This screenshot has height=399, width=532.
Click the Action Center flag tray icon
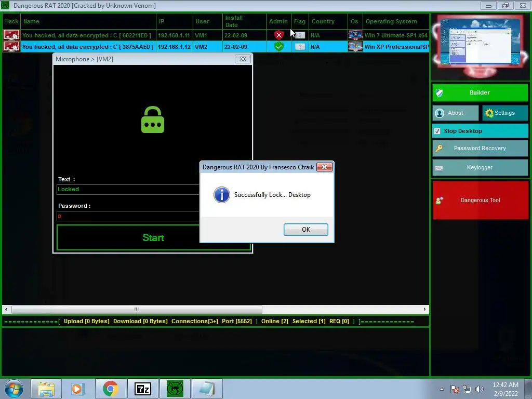point(455,389)
